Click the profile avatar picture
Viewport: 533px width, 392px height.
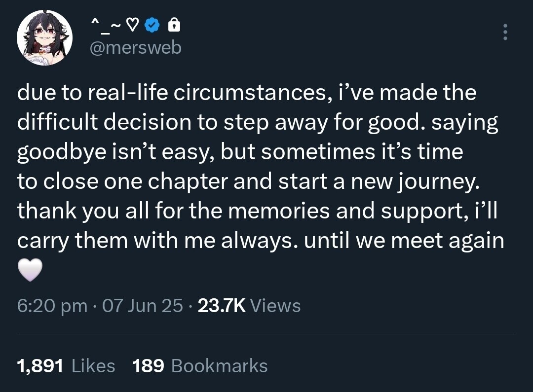pyautogui.click(x=45, y=37)
